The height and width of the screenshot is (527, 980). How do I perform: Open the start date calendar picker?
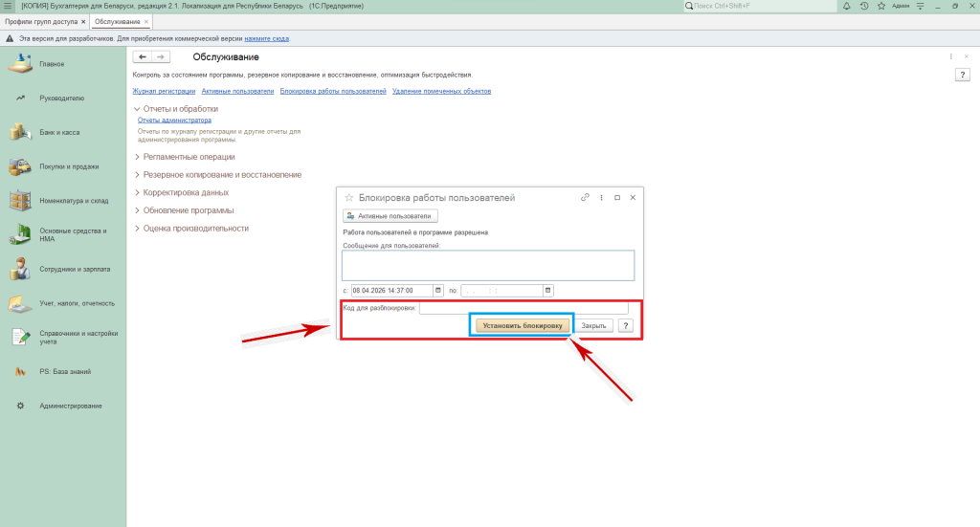click(x=438, y=290)
